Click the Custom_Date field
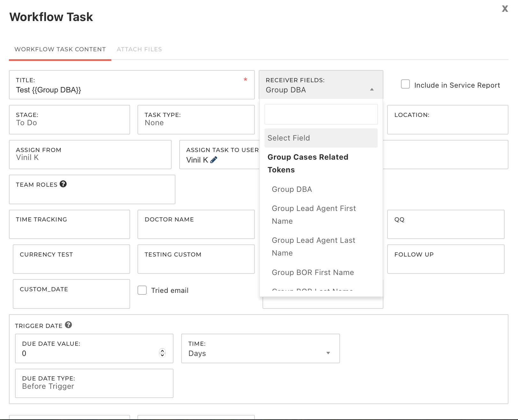Screen dimensions: 518x420 (x=71, y=294)
